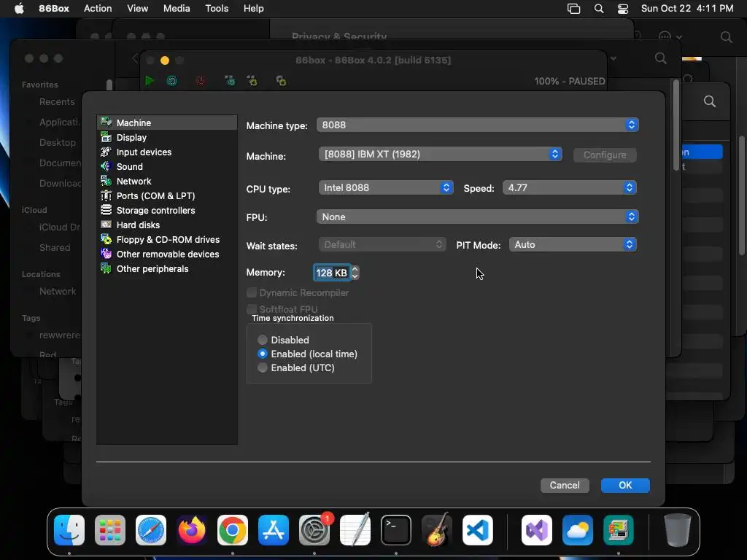
Task: Select Disabled time synchronization
Action: pos(263,340)
